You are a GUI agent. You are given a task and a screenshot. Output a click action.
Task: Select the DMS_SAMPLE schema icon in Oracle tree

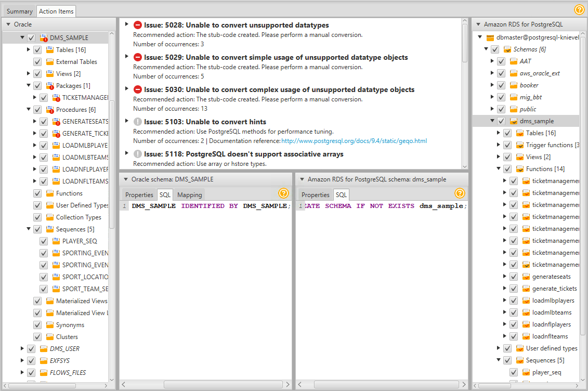coord(44,38)
